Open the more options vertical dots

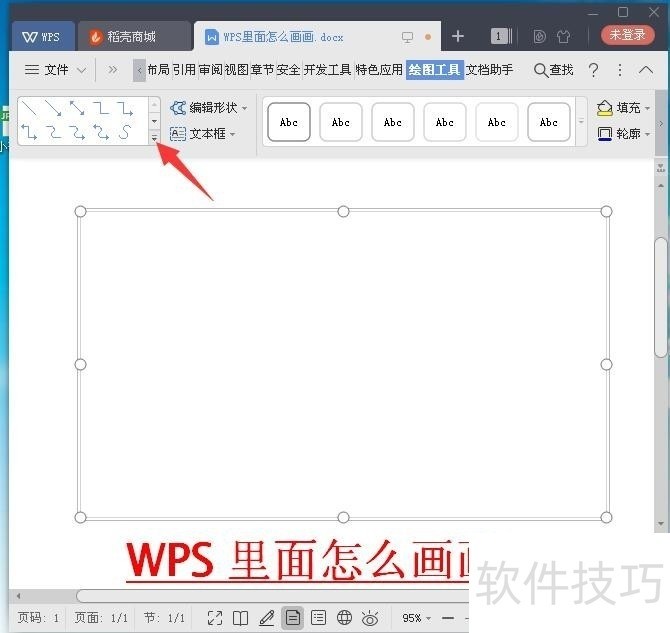pyautogui.click(x=620, y=70)
